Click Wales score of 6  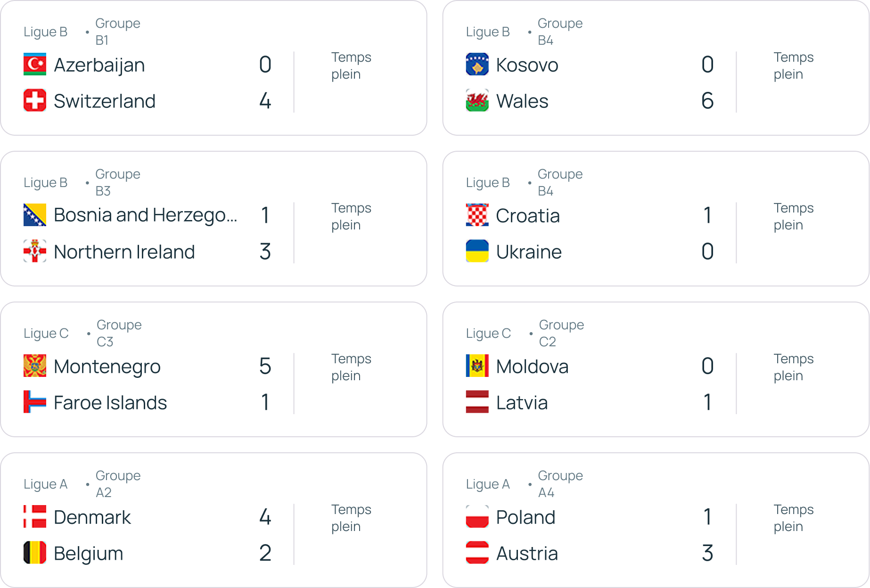coord(707,101)
